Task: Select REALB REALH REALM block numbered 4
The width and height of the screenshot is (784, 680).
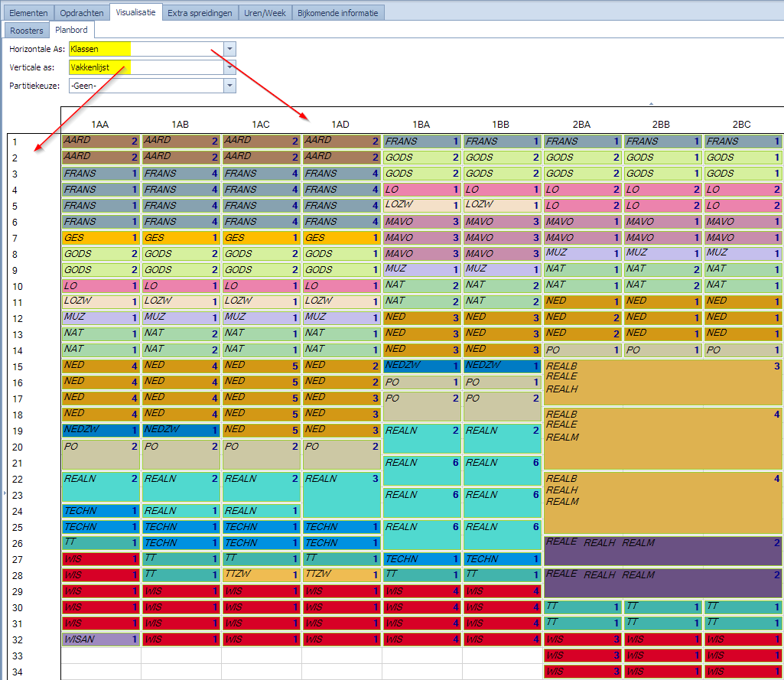Action: coord(663,503)
